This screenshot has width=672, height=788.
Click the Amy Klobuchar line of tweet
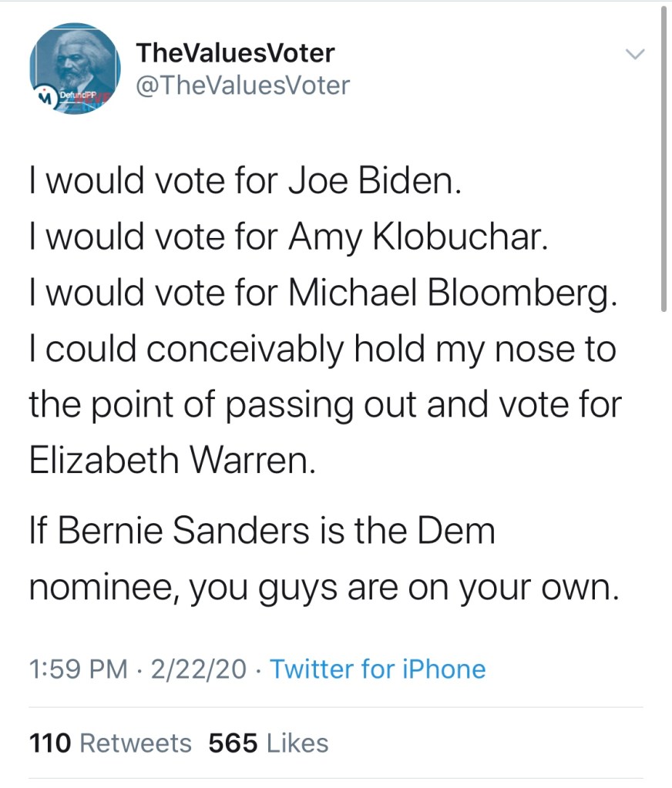click(x=288, y=237)
